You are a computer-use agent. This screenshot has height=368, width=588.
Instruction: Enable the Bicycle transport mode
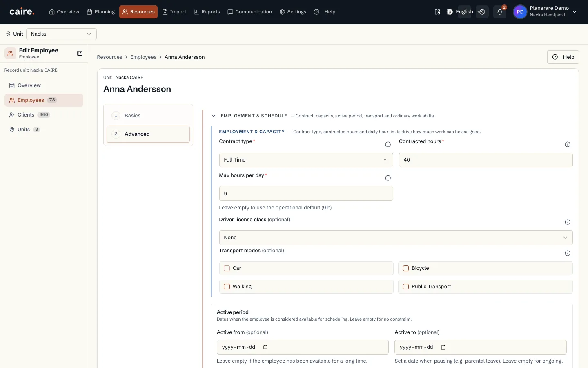click(x=406, y=268)
